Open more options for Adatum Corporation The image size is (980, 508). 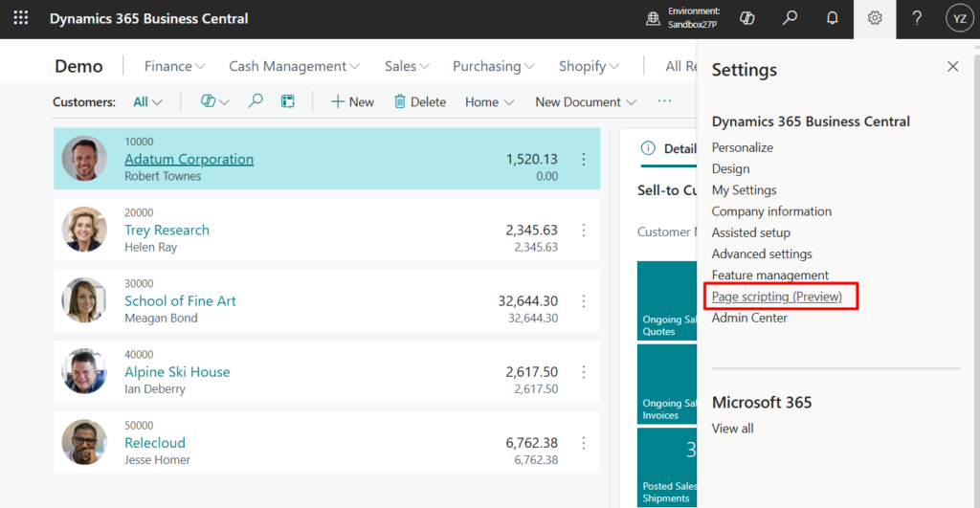pos(583,159)
